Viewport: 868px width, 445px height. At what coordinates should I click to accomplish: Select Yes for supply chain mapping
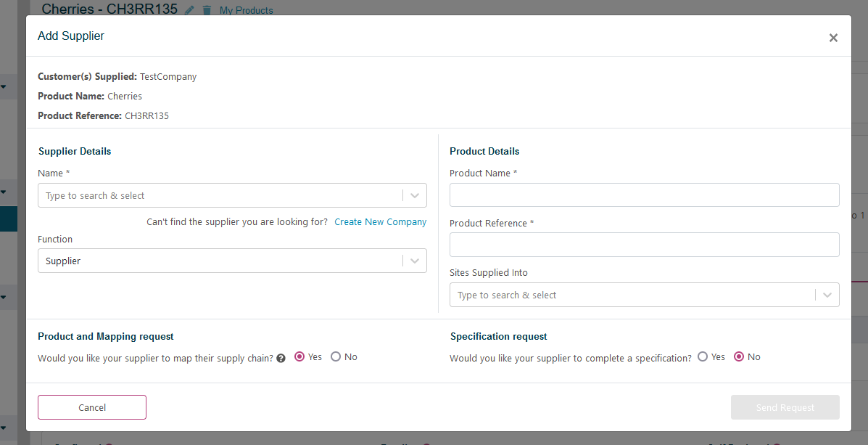[x=299, y=356]
